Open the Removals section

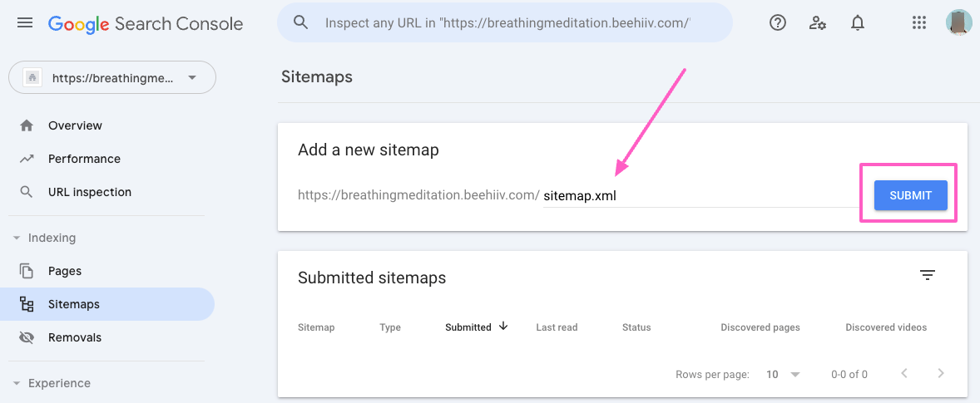click(x=74, y=337)
